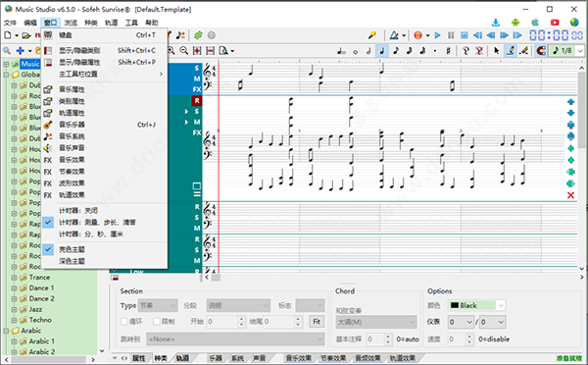The width and height of the screenshot is (588, 365).
Task: Click the fast-forward button
Action: pos(505,35)
